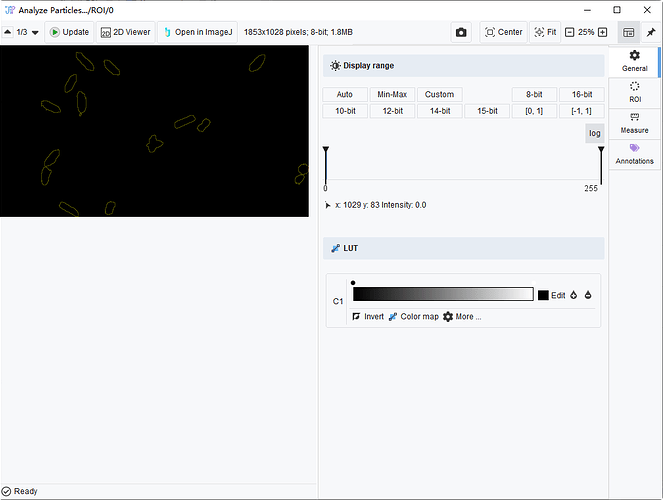Fit image to the window
The width and height of the screenshot is (663, 500).
tap(546, 32)
